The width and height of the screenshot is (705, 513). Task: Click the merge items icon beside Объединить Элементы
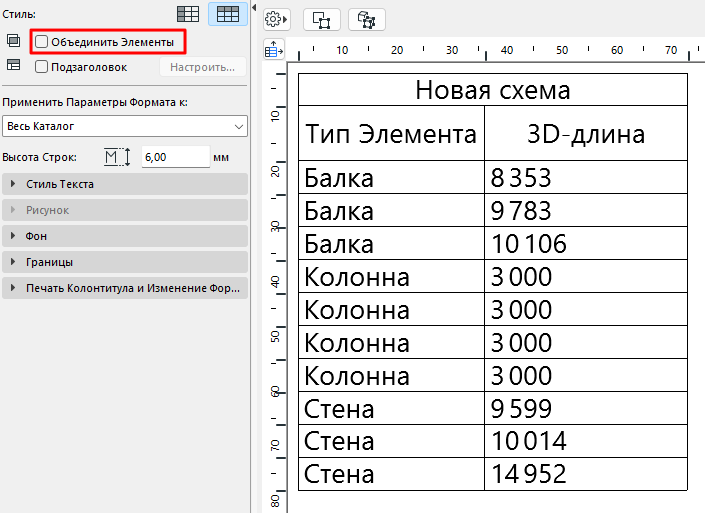(13, 41)
